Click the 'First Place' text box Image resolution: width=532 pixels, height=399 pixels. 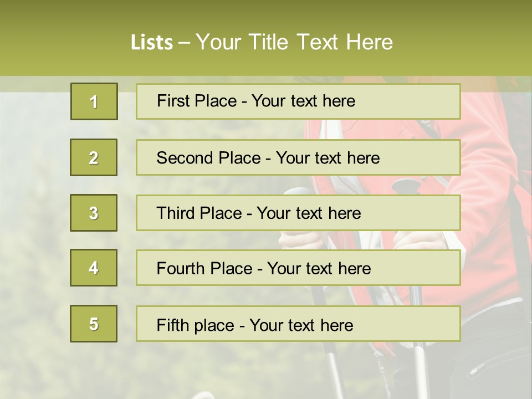coord(298,101)
